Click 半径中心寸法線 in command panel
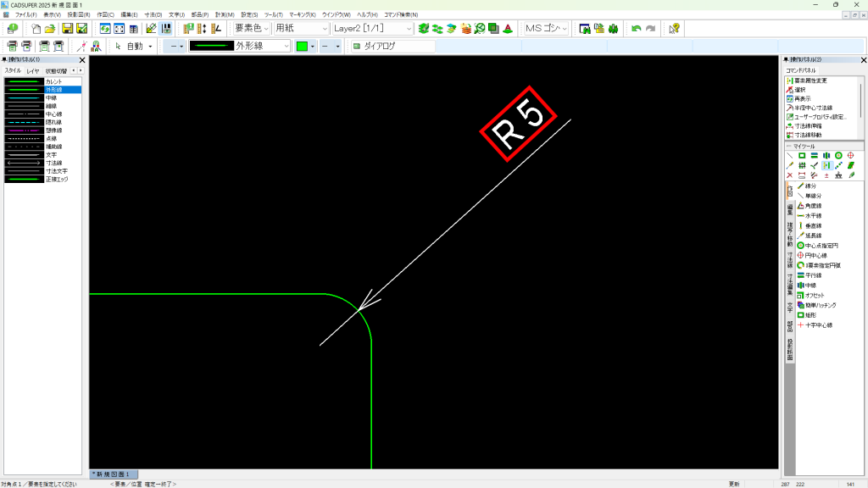The image size is (868, 488). pos(816,108)
